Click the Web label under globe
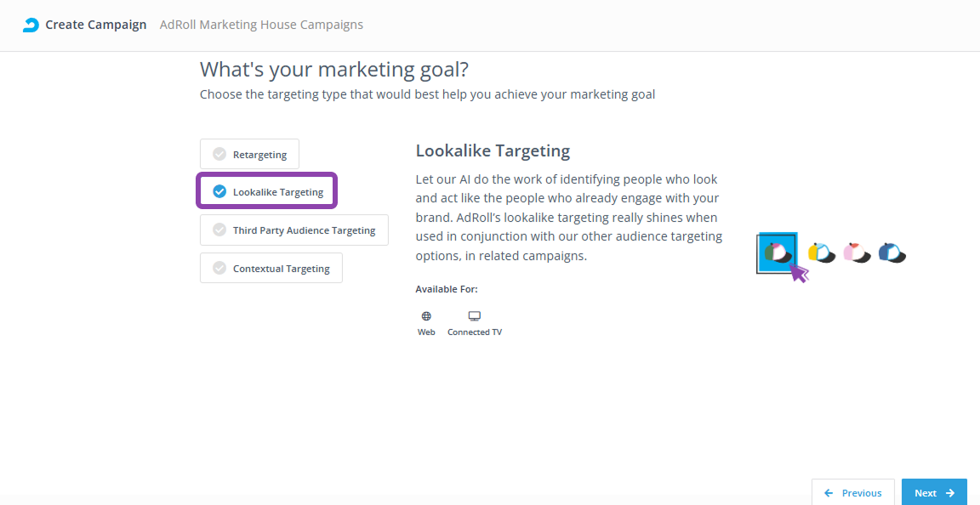The height and width of the screenshot is (505, 980). [426, 332]
